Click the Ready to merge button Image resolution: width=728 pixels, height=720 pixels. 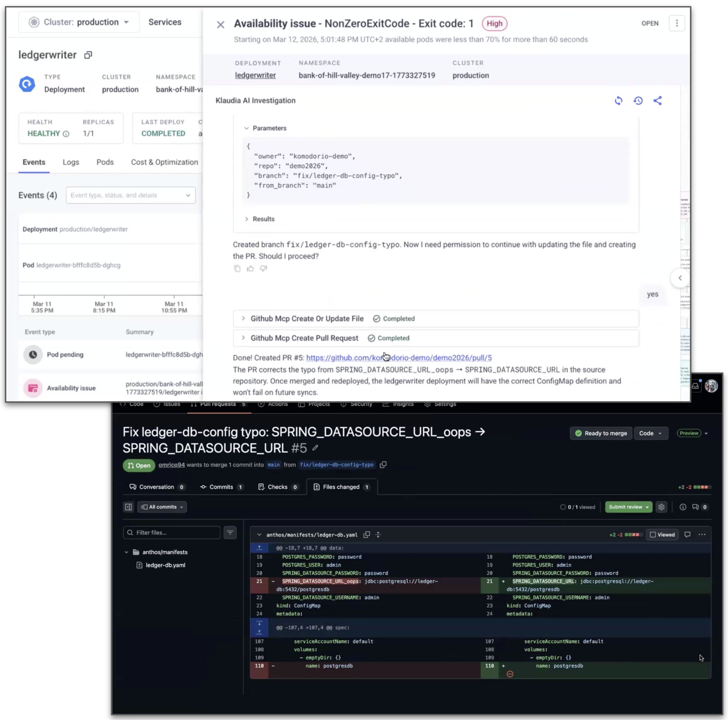[x=601, y=433]
